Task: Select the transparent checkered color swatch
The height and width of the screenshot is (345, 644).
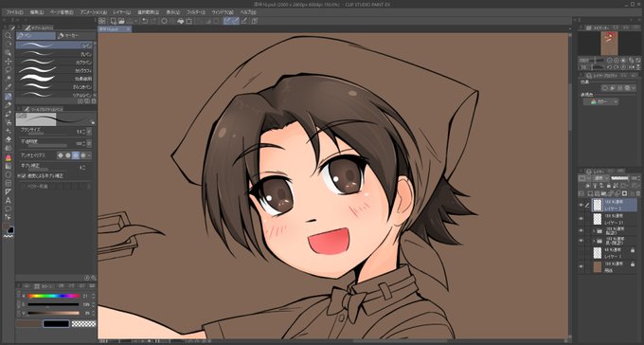Action: tap(83, 324)
